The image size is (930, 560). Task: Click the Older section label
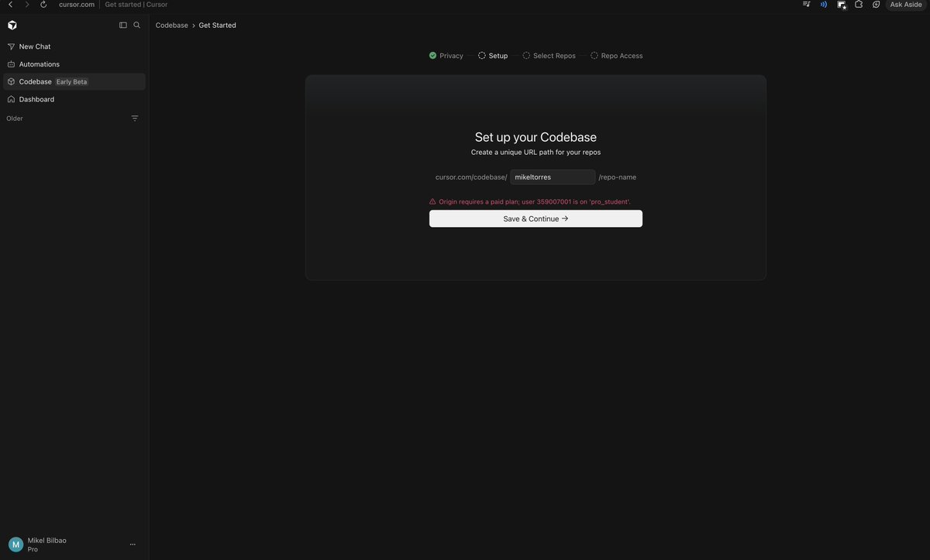tap(15, 119)
